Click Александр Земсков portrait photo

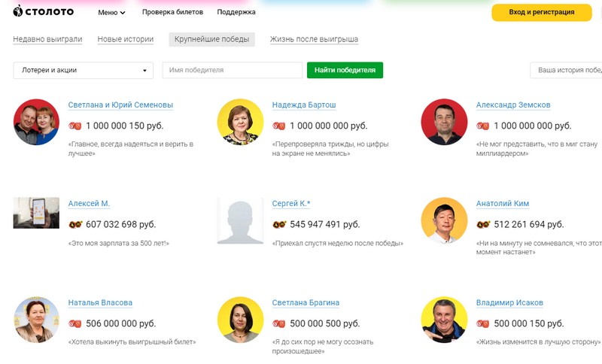[x=444, y=122]
